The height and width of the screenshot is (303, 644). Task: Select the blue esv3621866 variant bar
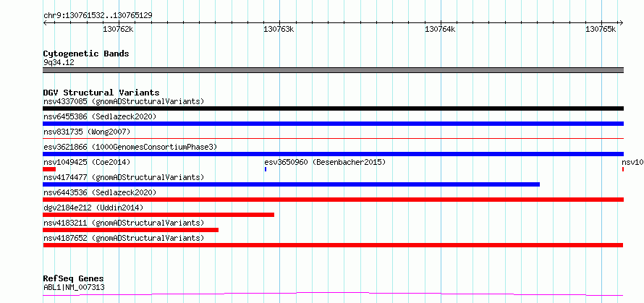[x=333, y=154]
